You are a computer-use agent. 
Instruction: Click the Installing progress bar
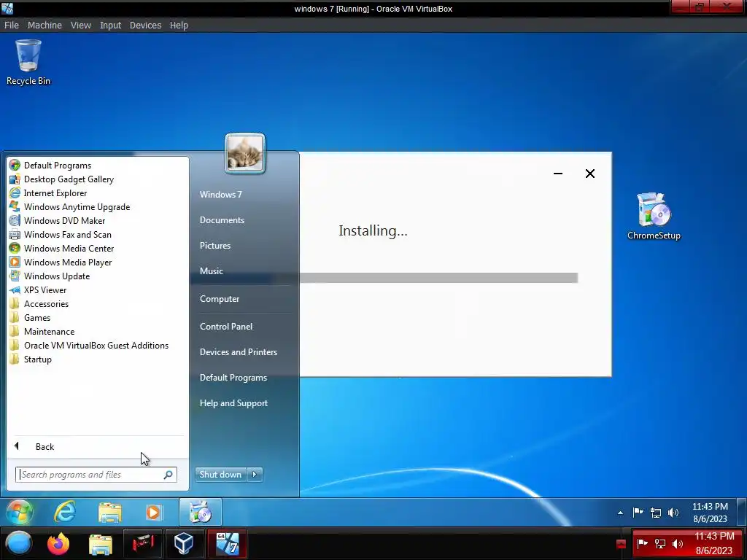[438, 278]
